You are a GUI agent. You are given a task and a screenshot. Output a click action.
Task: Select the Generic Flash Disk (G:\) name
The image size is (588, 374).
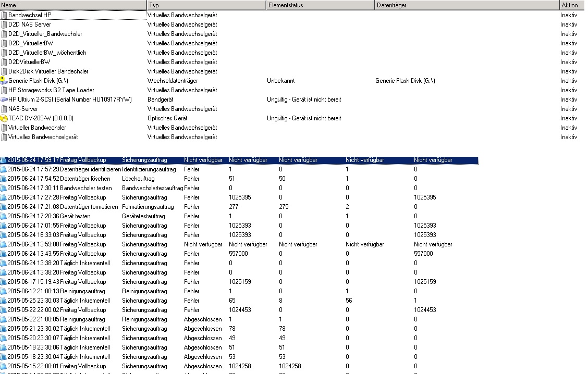pos(38,81)
